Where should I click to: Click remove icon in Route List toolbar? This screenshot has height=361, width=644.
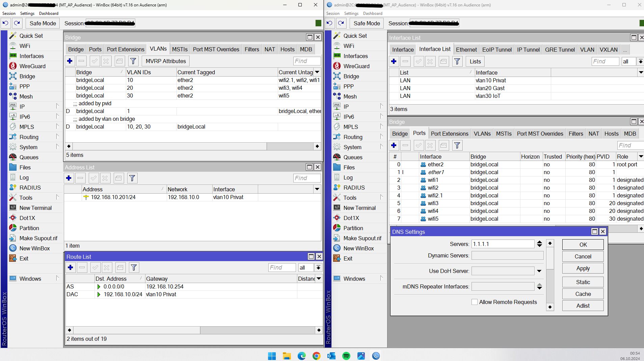pyautogui.click(x=82, y=268)
